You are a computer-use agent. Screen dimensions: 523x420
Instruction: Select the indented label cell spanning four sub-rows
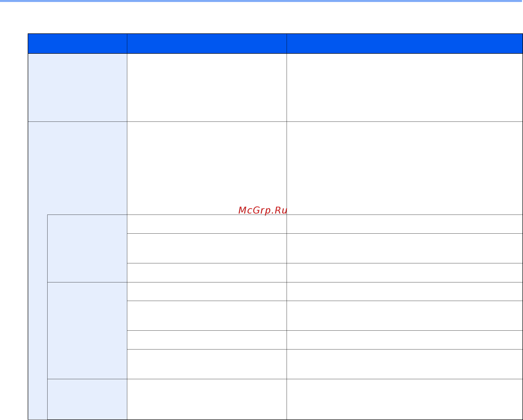87,331
